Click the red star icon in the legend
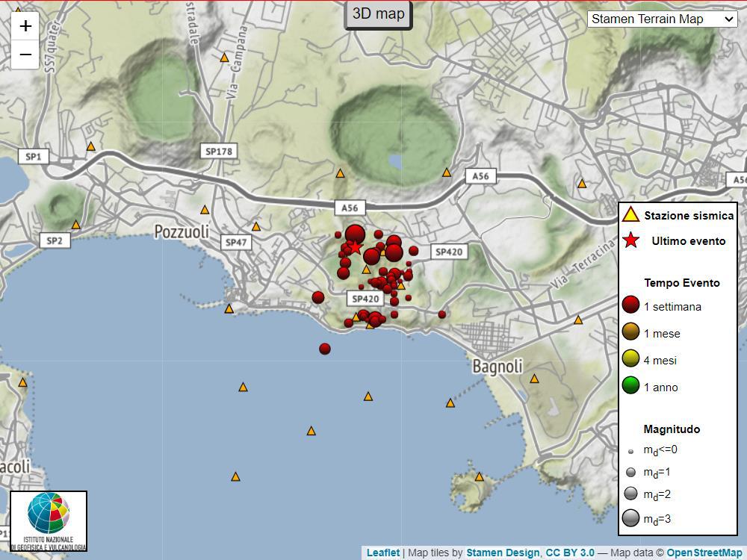 (x=631, y=240)
